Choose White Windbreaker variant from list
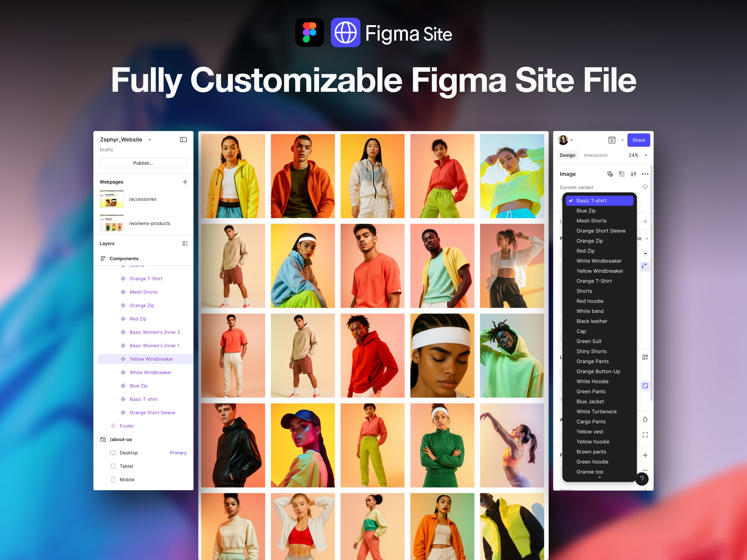Screen dimensions: 747x560 (x=599, y=261)
